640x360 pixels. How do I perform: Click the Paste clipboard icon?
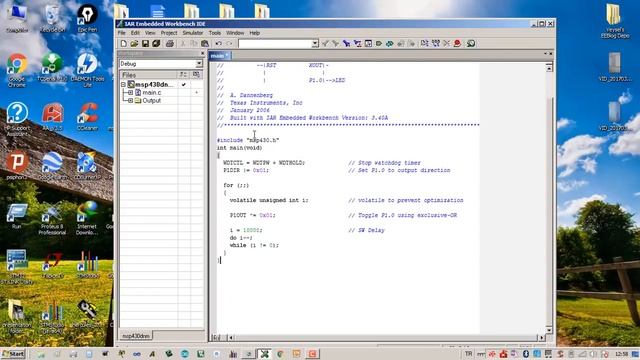click(x=205, y=43)
